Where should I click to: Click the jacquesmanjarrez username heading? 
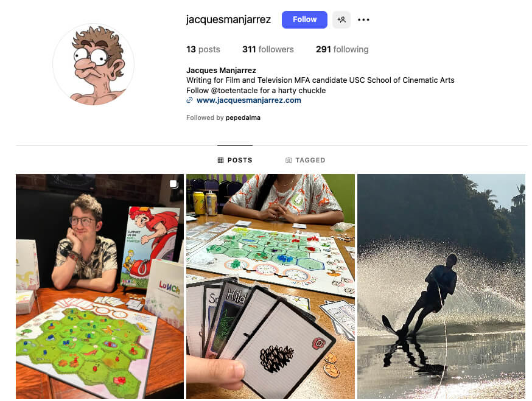click(228, 19)
